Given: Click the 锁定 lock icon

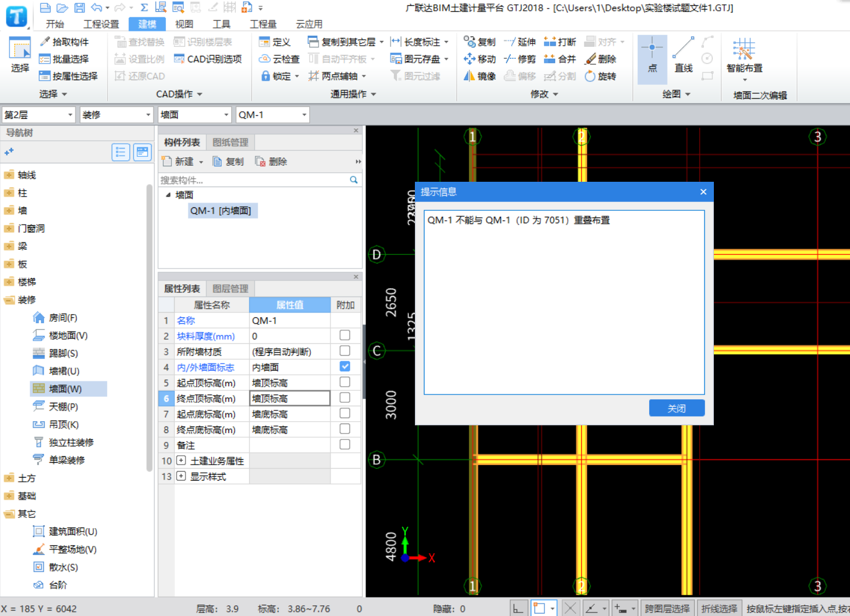Looking at the screenshot, I should pyautogui.click(x=265, y=76).
